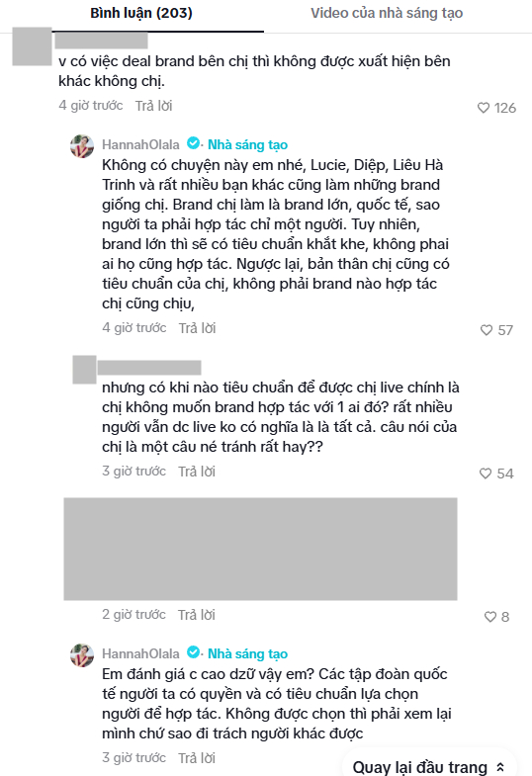Switch to Video của nhà sáng tạo tab

click(x=387, y=14)
